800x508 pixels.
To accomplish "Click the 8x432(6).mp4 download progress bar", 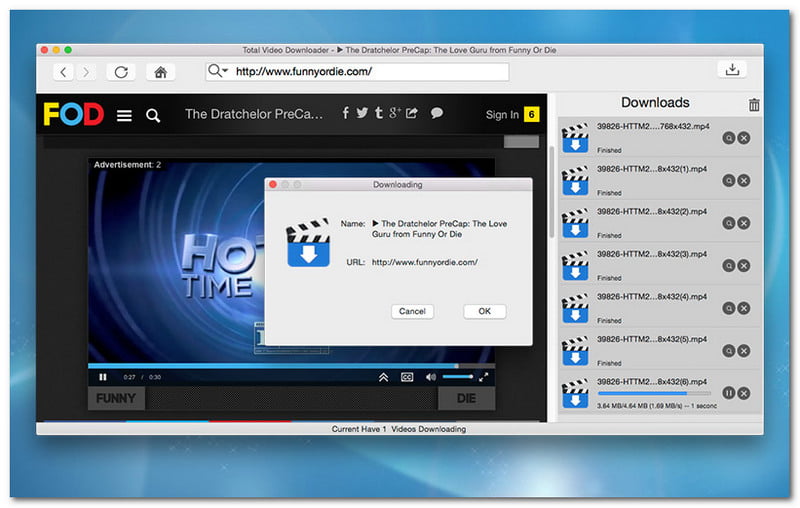I will coord(654,393).
